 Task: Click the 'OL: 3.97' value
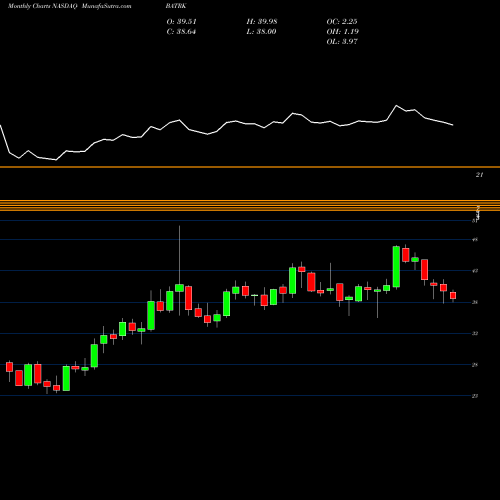coord(342,42)
